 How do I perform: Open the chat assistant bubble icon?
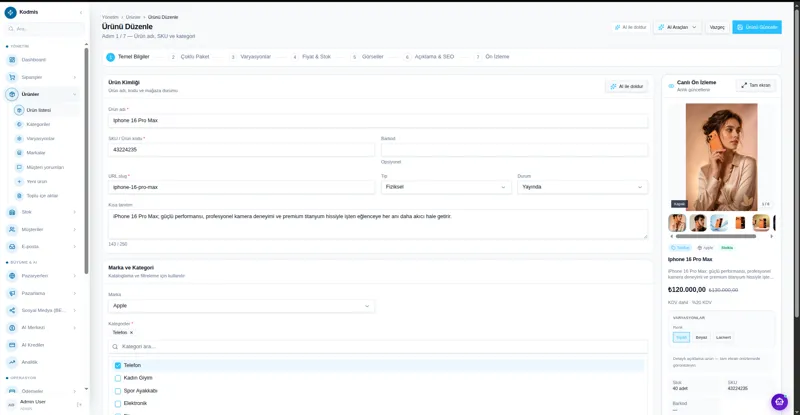click(x=779, y=402)
